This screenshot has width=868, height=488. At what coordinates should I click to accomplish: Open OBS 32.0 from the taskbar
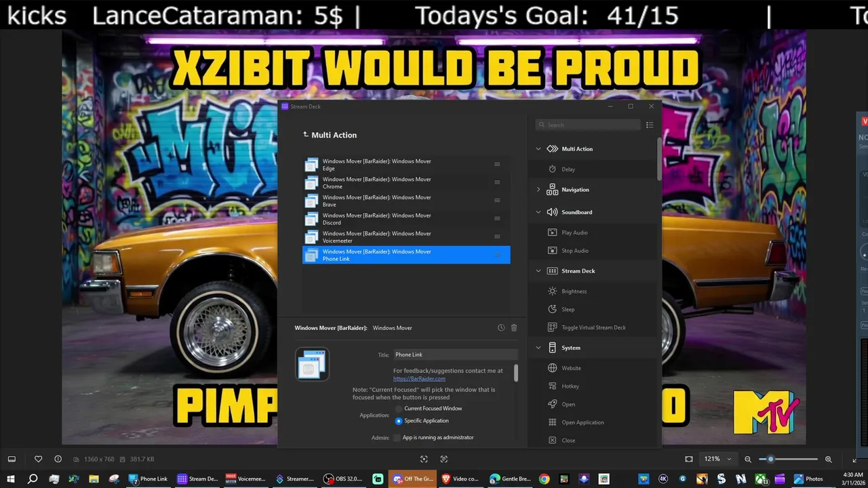pyautogui.click(x=343, y=479)
